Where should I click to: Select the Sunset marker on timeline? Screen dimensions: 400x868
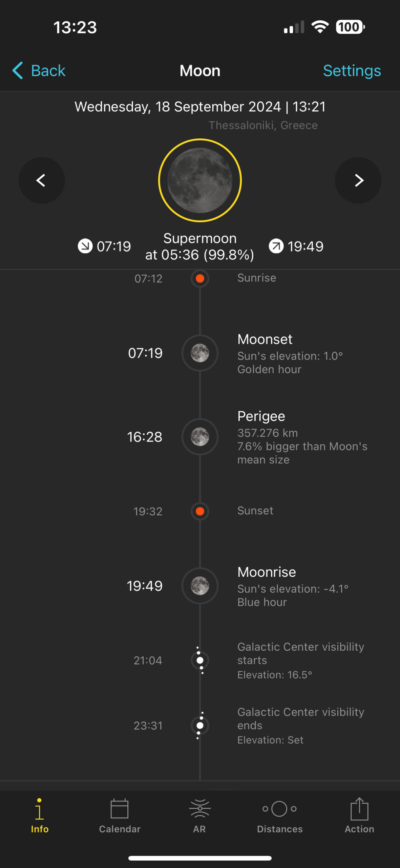200,511
